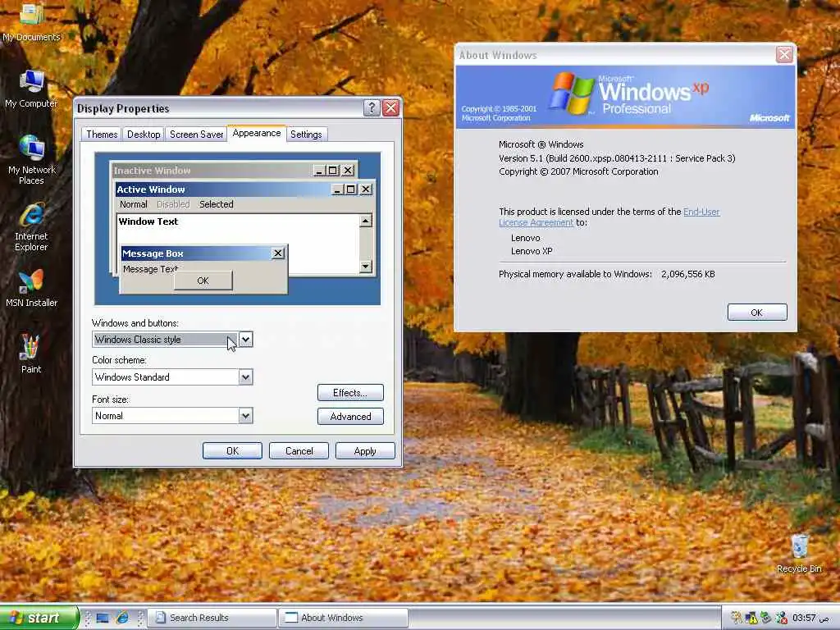Switch to Search Results taskbar button
This screenshot has height=630, width=840.
pyautogui.click(x=212, y=618)
